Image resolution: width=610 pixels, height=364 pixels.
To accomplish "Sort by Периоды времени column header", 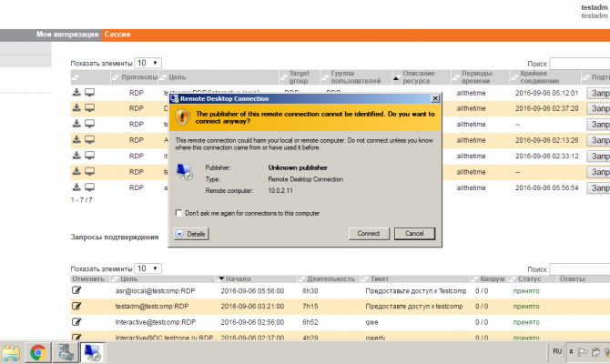I will pos(480,77).
